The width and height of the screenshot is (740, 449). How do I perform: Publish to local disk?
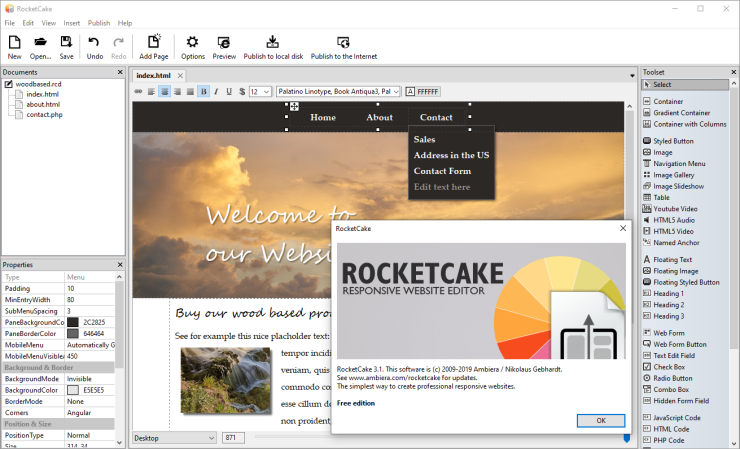[273, 47]
